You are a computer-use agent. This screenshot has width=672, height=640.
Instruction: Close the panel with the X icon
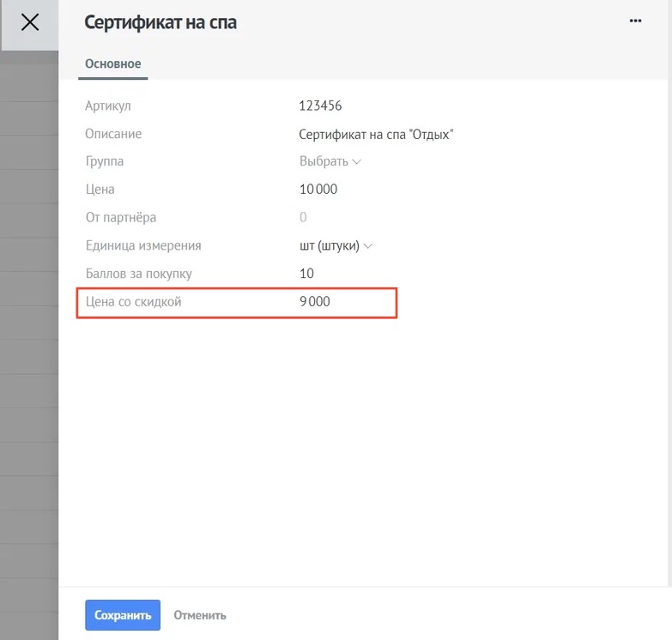pyautogui.click(x=30, y=22)
